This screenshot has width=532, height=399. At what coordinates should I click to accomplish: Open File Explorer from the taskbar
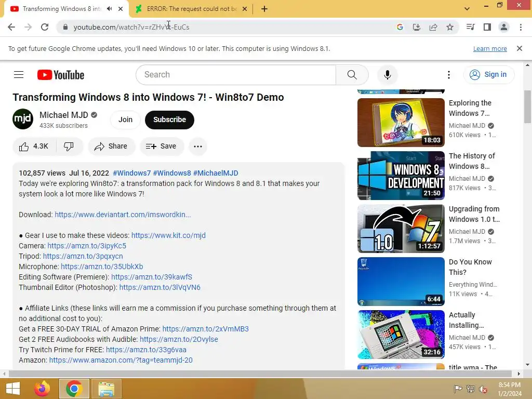tap(106, 389)
